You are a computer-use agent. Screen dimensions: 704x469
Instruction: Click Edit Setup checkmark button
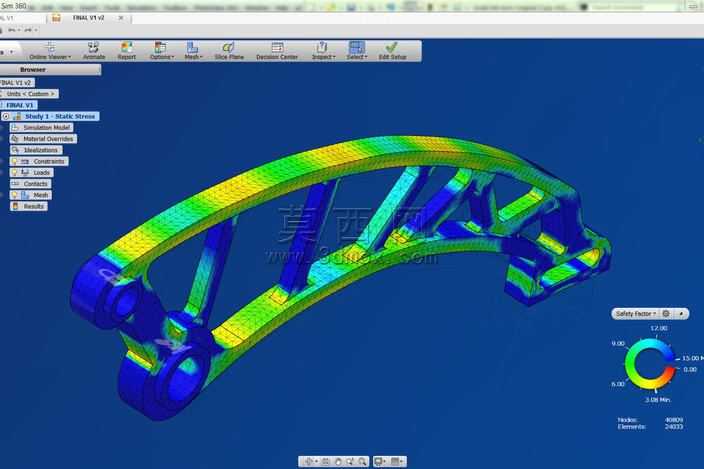pos(392,51)
